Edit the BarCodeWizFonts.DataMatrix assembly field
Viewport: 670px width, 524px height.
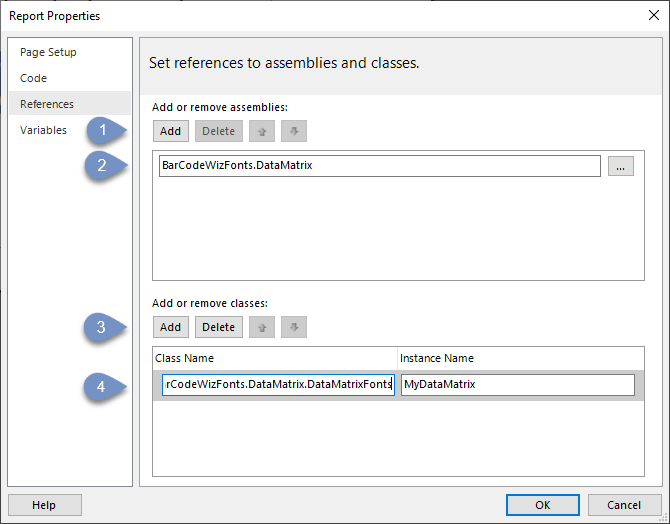pos(380,166)
